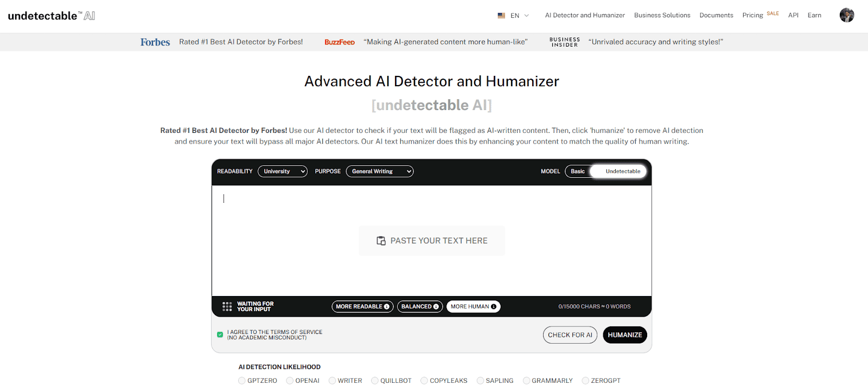868x392 pixels.
Task: Open the Earn page
Action: (814, 15)
